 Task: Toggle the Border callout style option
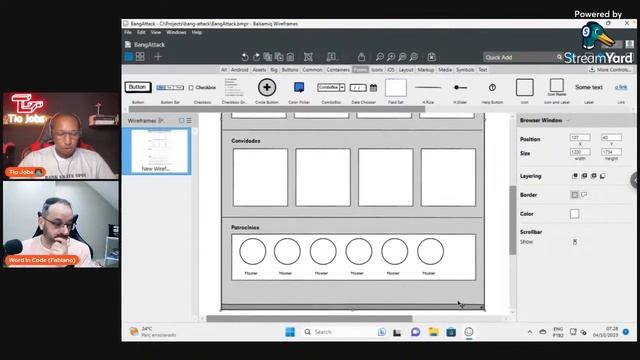click(584, 195)
